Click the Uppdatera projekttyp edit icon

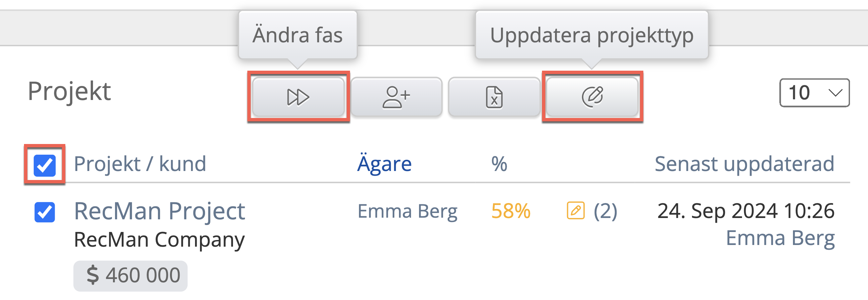[x=592, y=97]
